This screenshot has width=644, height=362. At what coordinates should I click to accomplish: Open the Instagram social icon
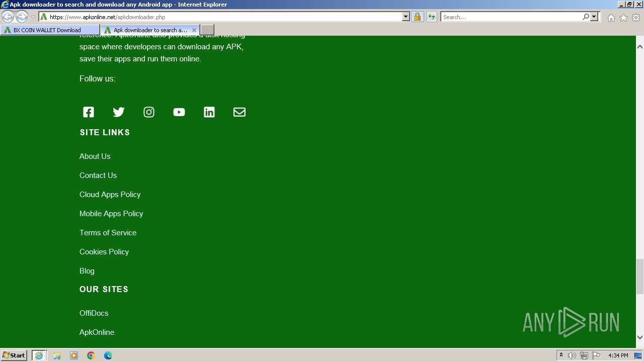click(x=149, y=112)
